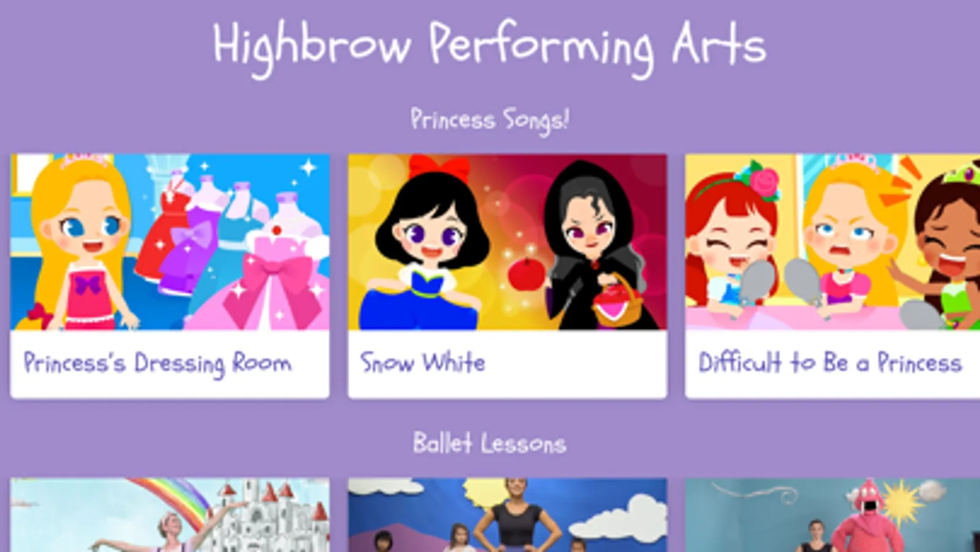The height and width of the screenshot is (552, 980).
Task: Click the Highbrow Performing Arts page heading
Action: click(x=489, y=47)
